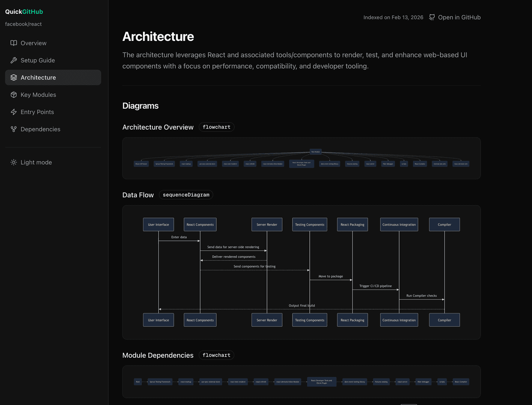
Task: Click the flowchart badge beside Architecture Overview
Action: [x=216, y=127]
